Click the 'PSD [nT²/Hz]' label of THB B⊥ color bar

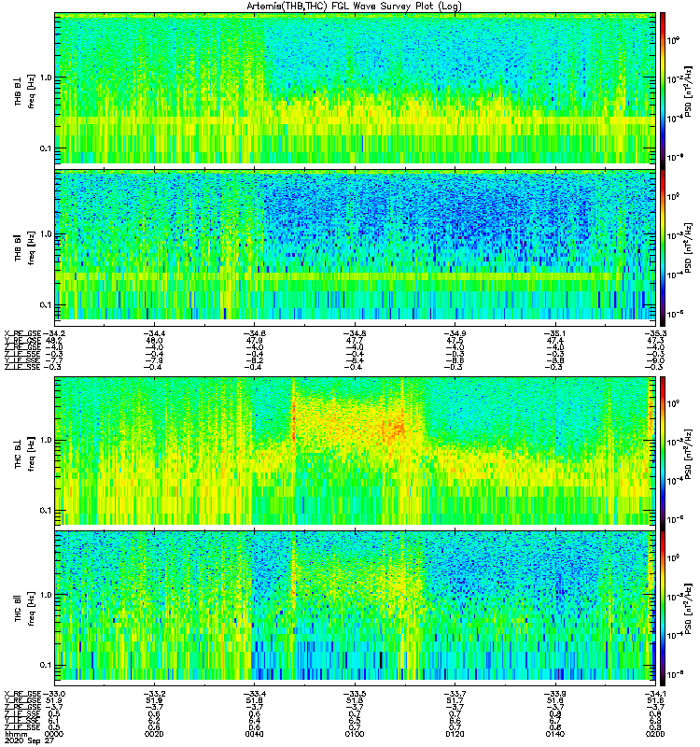click(x=688, y=91)
